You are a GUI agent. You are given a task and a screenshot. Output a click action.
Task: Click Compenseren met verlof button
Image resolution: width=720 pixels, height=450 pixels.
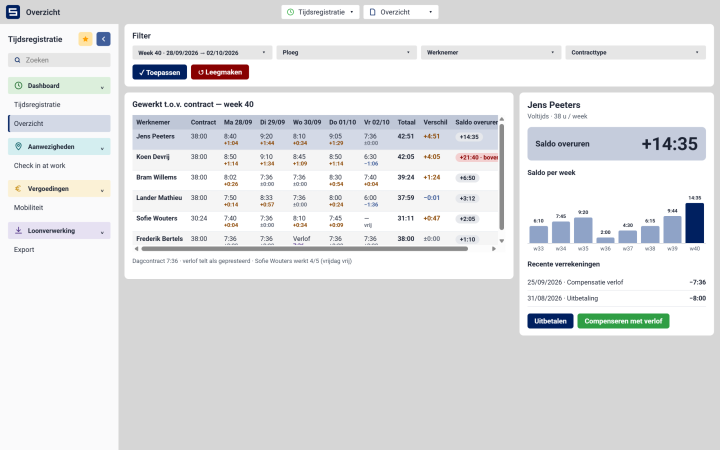(623, 321)
